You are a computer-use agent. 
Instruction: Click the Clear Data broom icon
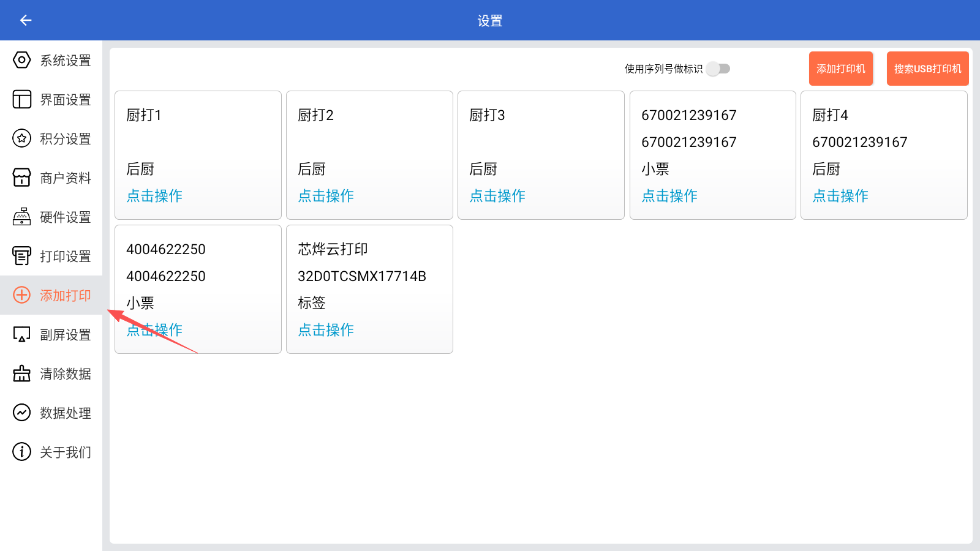point(21,373)
